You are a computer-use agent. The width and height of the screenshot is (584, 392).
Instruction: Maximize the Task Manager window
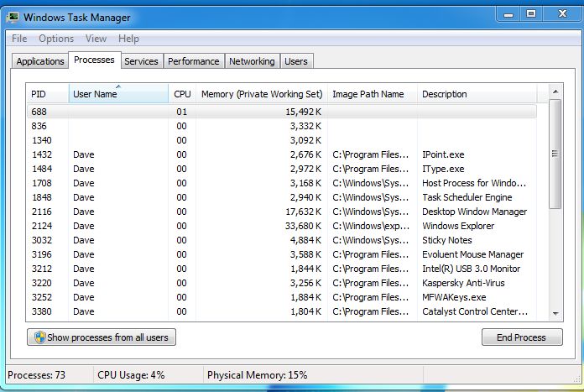[x=531, y=13]
